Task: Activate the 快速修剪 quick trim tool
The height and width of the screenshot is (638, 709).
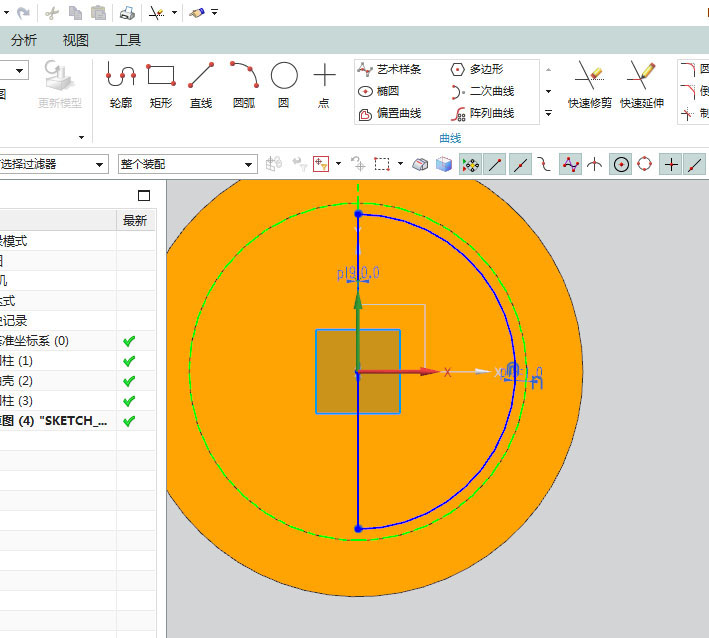Action: (x=590, y=85)
